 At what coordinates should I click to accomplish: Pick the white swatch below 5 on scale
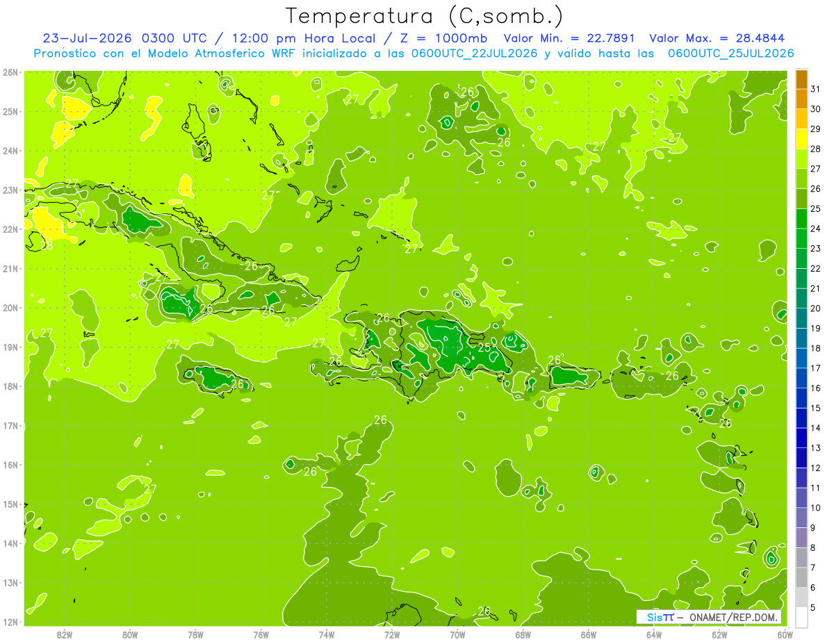coord(801,617)
